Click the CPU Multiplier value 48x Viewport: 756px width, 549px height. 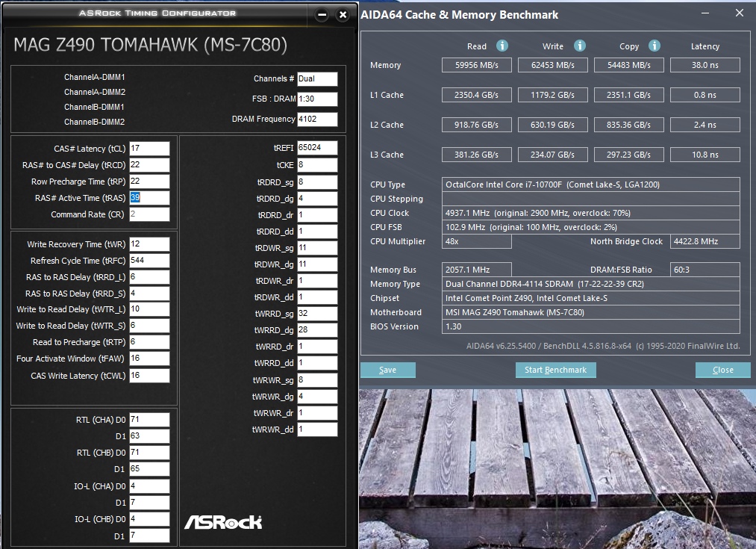pos(476,241)
